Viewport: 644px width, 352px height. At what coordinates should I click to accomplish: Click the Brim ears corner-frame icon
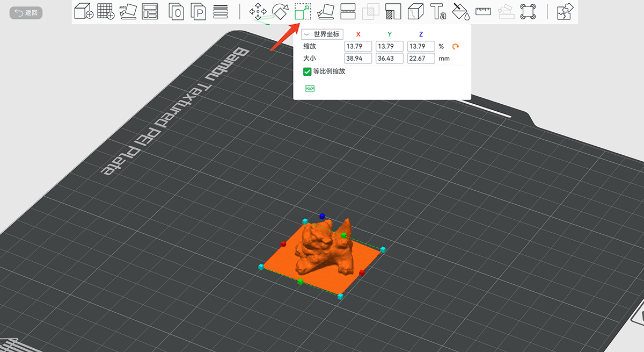pos(528,12)
